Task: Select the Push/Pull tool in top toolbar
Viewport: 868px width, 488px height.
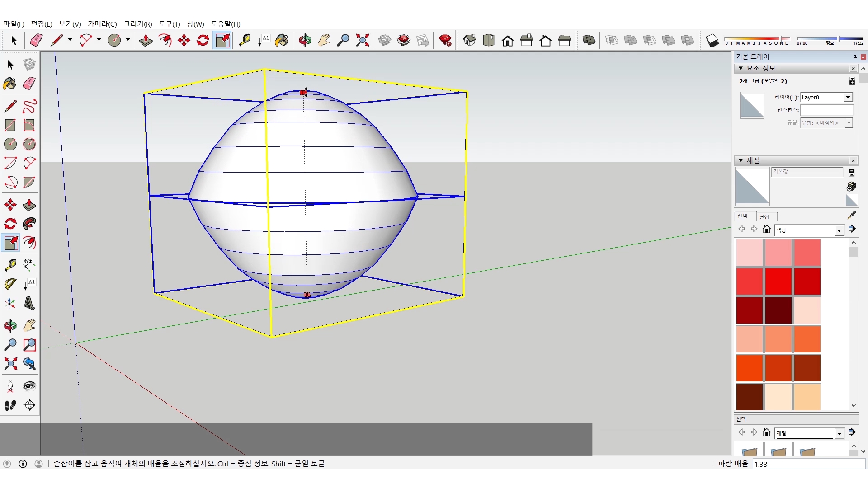Action: 146,41
